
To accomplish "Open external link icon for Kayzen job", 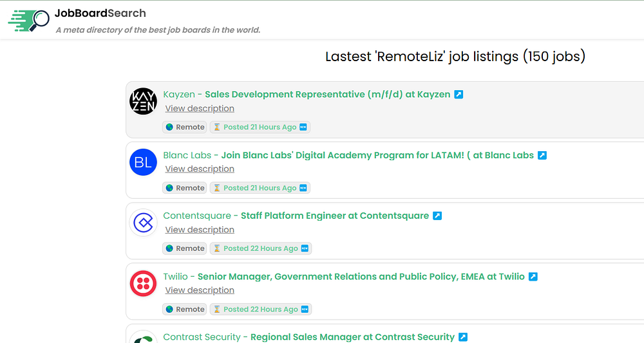I will coord(459,95).
